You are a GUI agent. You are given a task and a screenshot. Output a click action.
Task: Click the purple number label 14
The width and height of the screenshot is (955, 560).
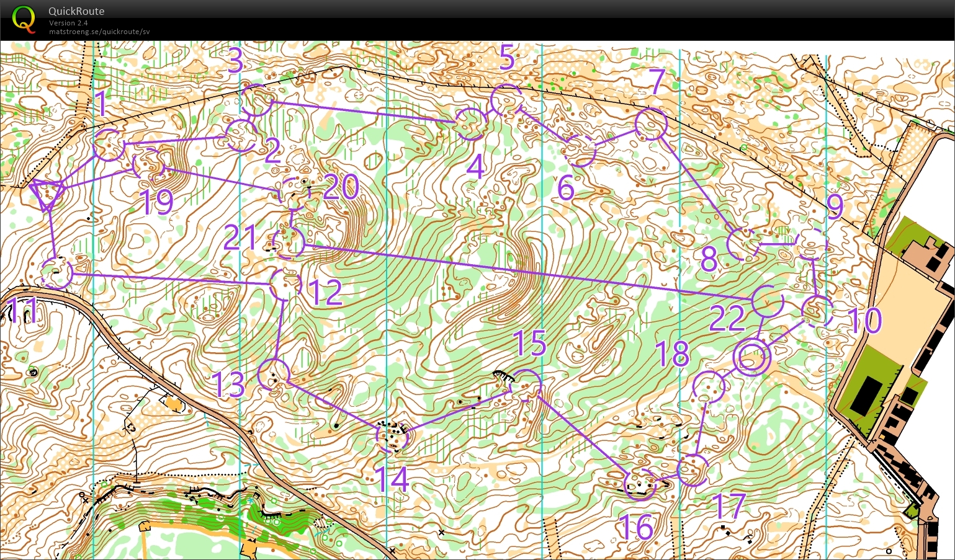[392, 479]
